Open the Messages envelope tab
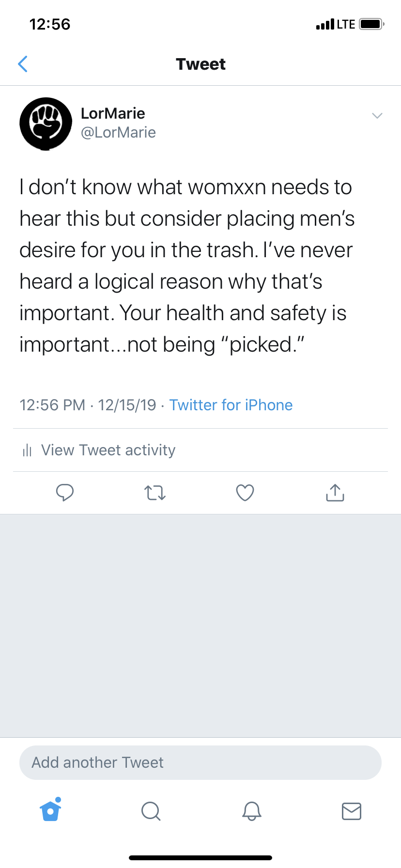The image size is (401, 868). coord(352,811)
